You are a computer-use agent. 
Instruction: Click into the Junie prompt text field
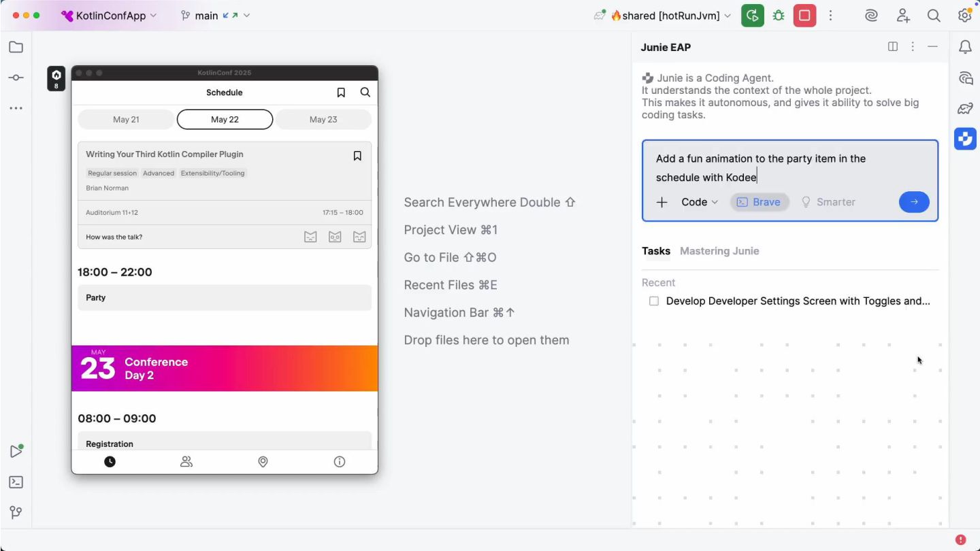(789, 168)
